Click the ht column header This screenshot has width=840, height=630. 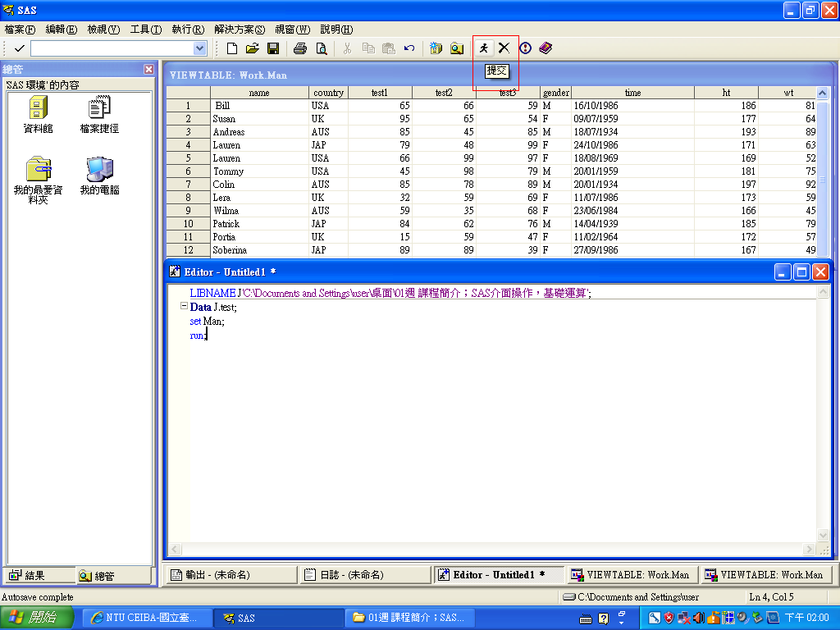point(727,92)
